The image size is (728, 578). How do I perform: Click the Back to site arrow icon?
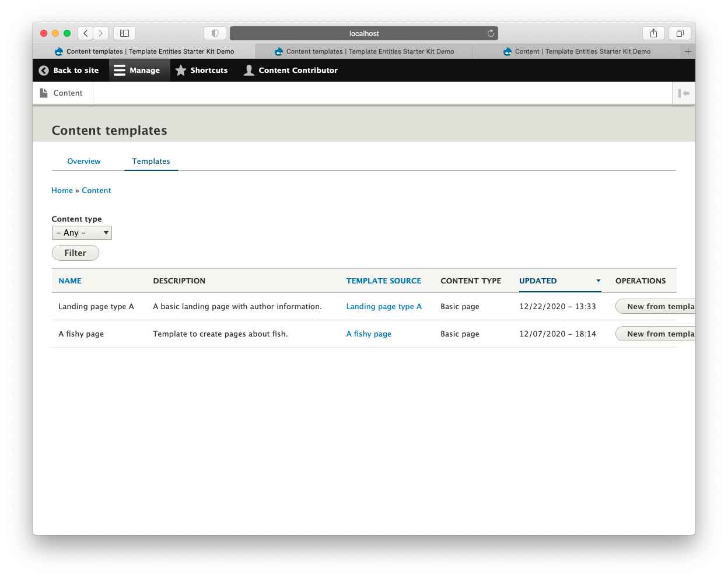click(43, 70)
